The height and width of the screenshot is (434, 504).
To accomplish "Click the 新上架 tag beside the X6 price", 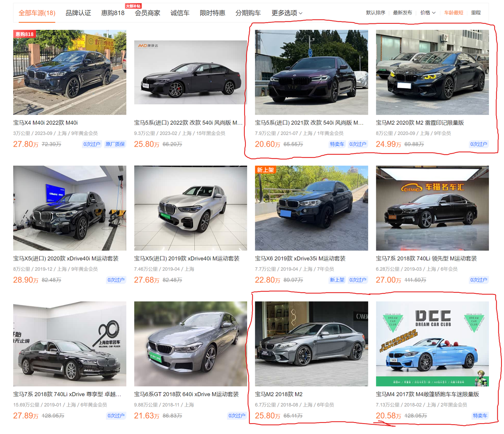I will 337,280.
